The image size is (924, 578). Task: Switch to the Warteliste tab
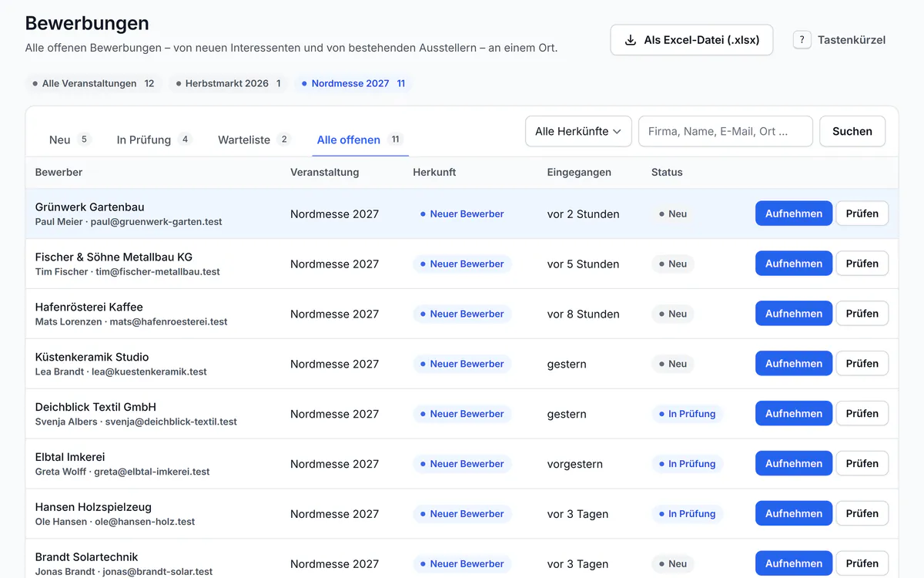(253, 139)
